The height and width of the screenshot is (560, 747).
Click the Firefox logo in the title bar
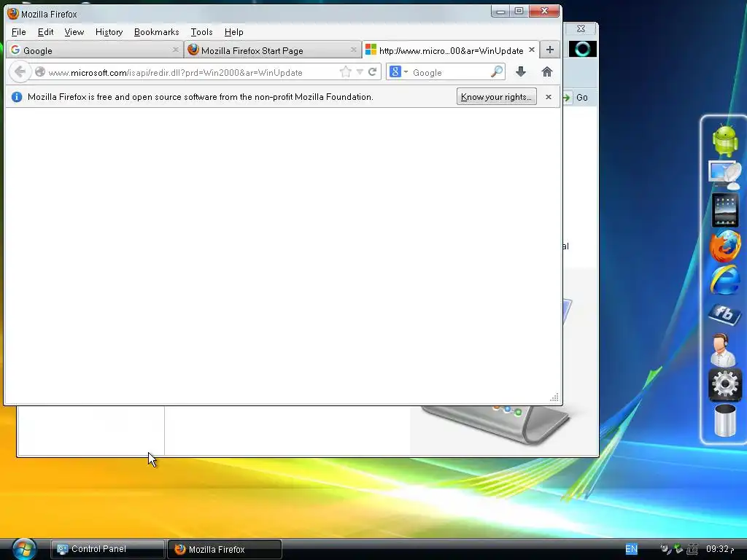[13, 13]
